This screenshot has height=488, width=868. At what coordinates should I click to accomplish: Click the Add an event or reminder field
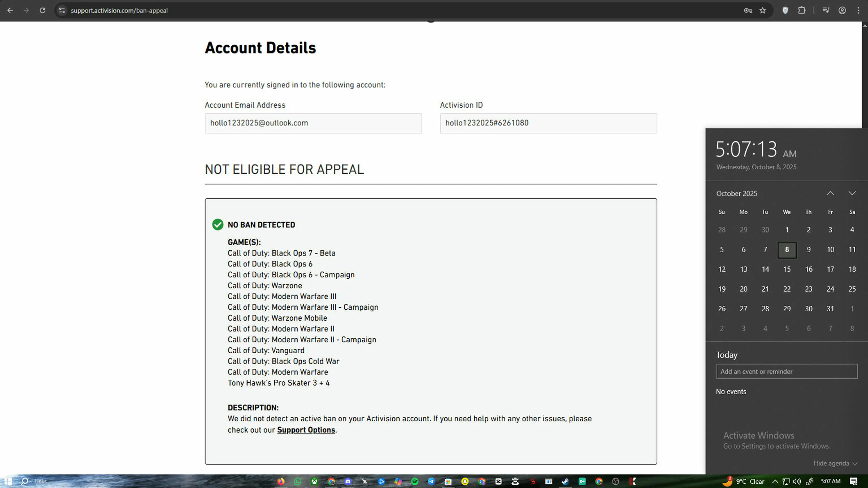tap(787, 371)
